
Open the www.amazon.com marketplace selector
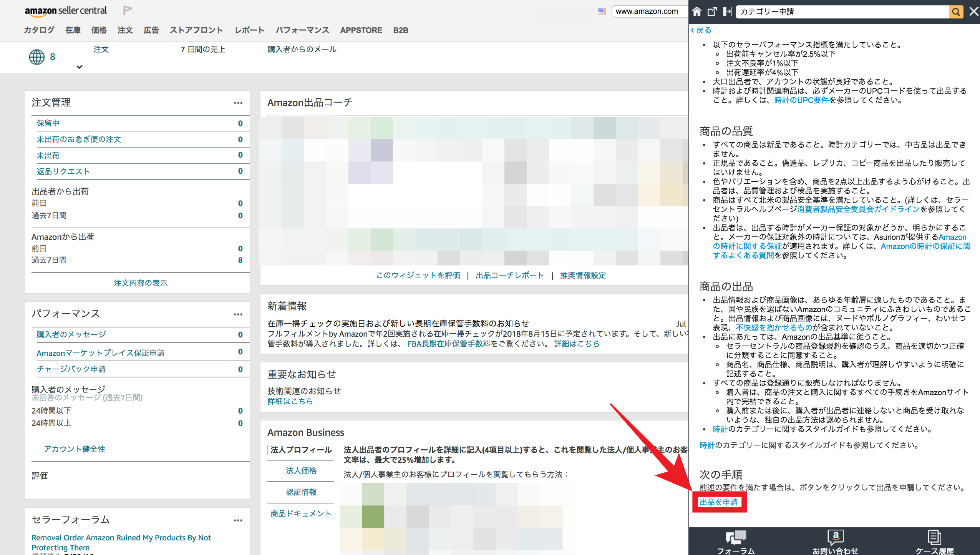pyautogui.click(x=649, y=12)
